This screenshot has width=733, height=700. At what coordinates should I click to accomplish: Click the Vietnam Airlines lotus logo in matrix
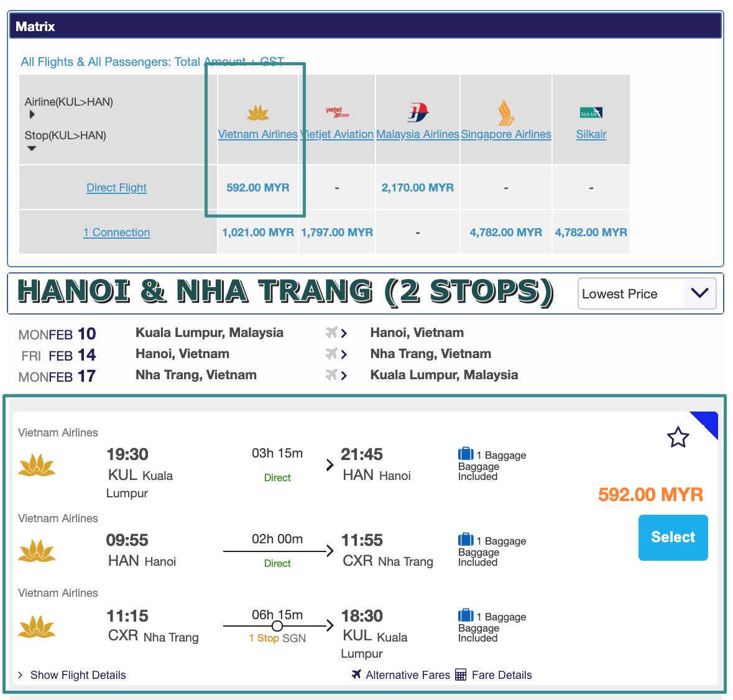[x=258, y=112]
